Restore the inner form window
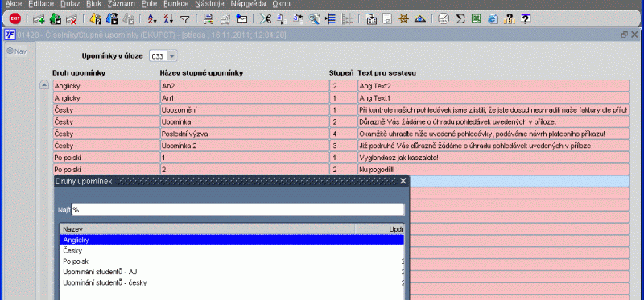The image size is (644, 300). click(x=625, y=35)
